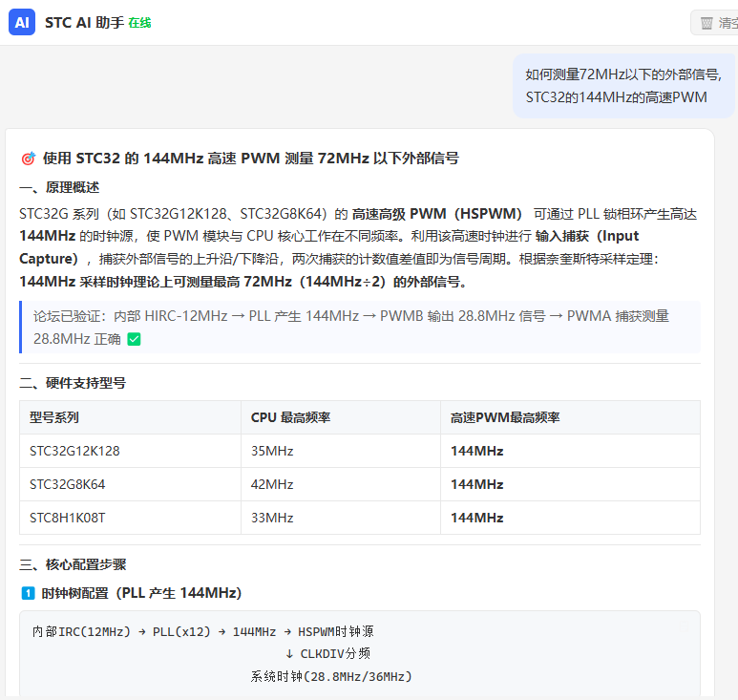This screenshot has height=700, width=738.
Task: Click the trash can clear-chat icon
Action: pyautogui.click(x=706, y=23)
